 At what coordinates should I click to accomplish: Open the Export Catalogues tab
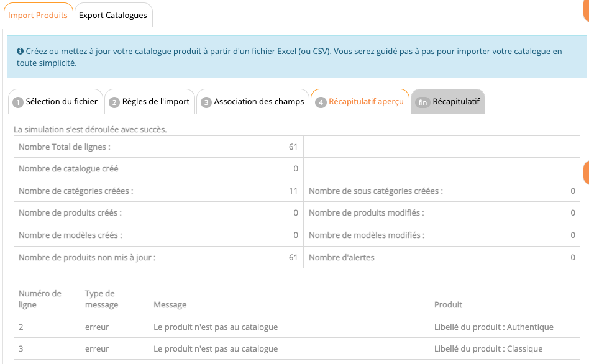click(x=113, y=15)
